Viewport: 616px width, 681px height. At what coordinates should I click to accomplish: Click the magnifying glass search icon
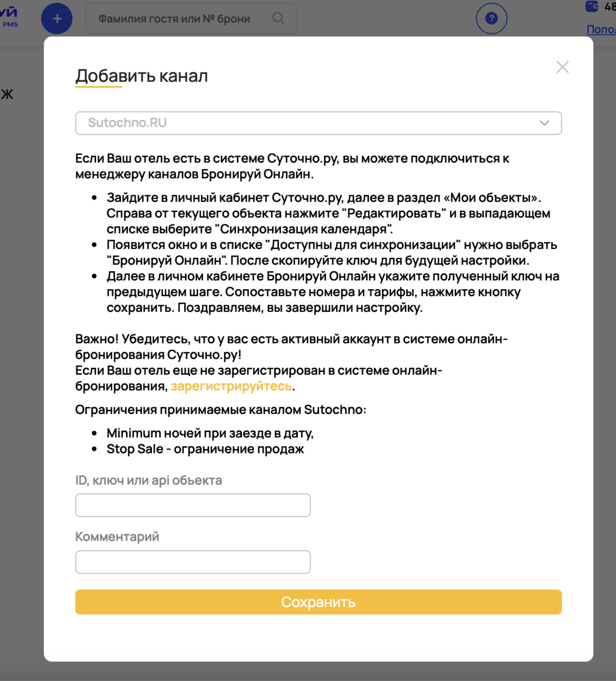278,18
